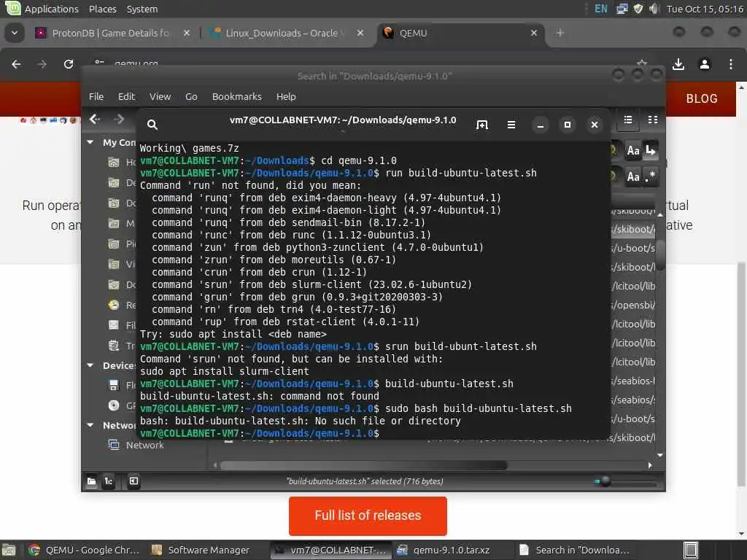Collapse the My Computer sidebar section
Image resolution: width=747 pixels, height=560 pixels.
coord(90,142)
